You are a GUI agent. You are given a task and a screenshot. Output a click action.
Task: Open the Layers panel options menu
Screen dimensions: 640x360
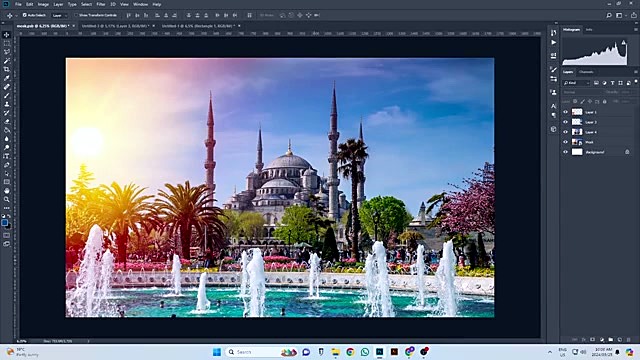(x=636, y=72)
